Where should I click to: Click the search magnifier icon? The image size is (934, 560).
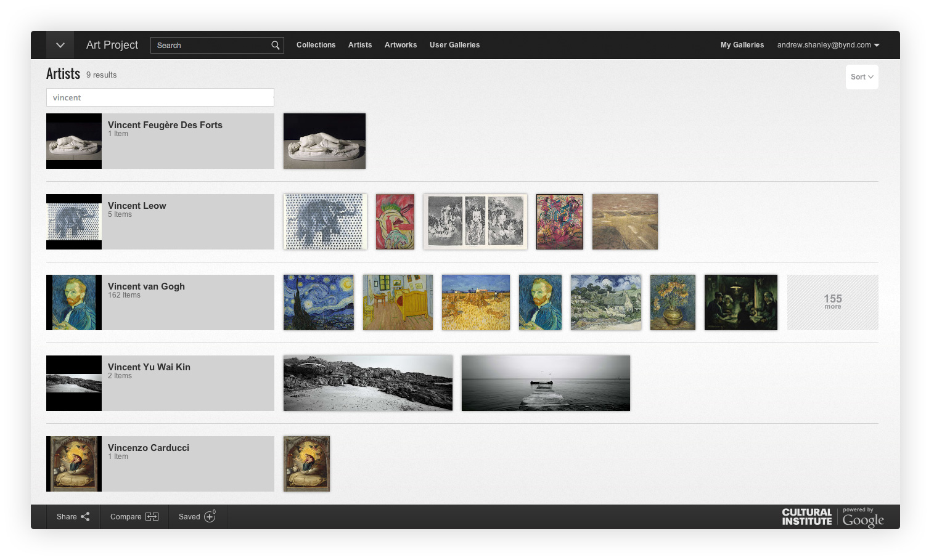point(276,45)
